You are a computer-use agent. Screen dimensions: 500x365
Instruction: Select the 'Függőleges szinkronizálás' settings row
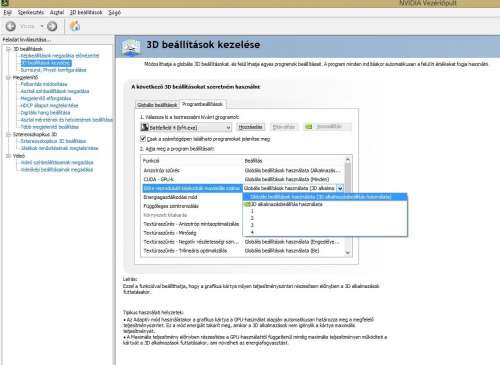coord(192,206)
